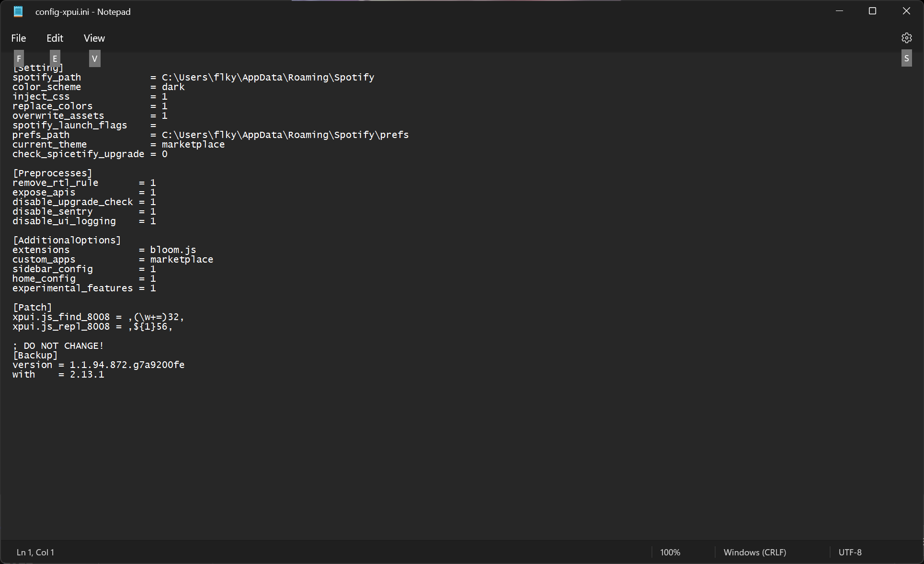Place cursor on the [Backup] section header
The image size is (924, 564).
[35, 355]
